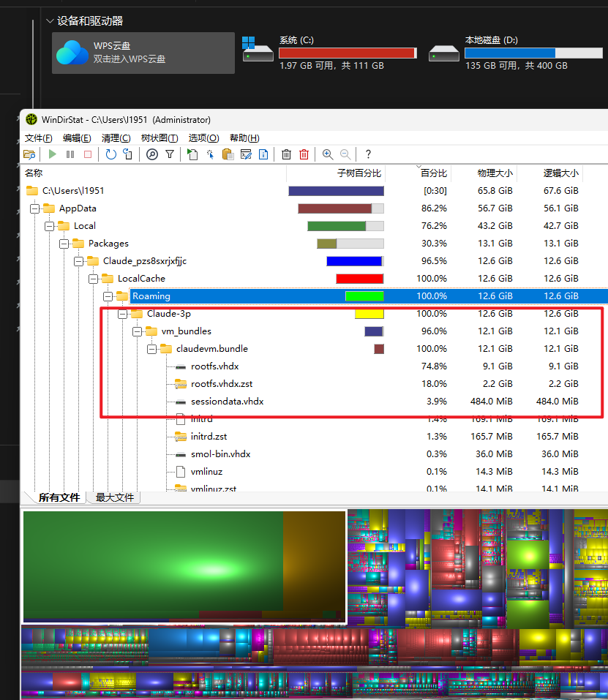Click the select in explorer cursor icon
608x700 pixels.
click(210, 154)
